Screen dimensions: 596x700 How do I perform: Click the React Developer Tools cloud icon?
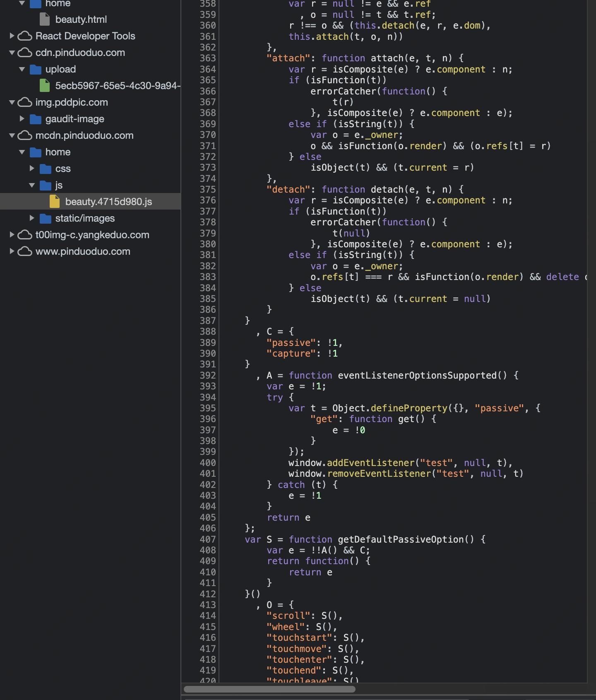pyautogui.click(x=25, y=36)
